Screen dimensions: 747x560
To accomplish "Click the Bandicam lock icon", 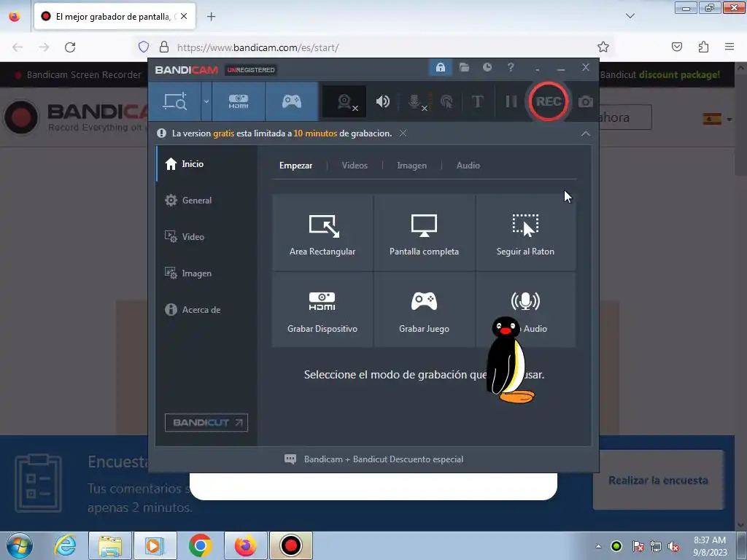I will tap(441, 68).
